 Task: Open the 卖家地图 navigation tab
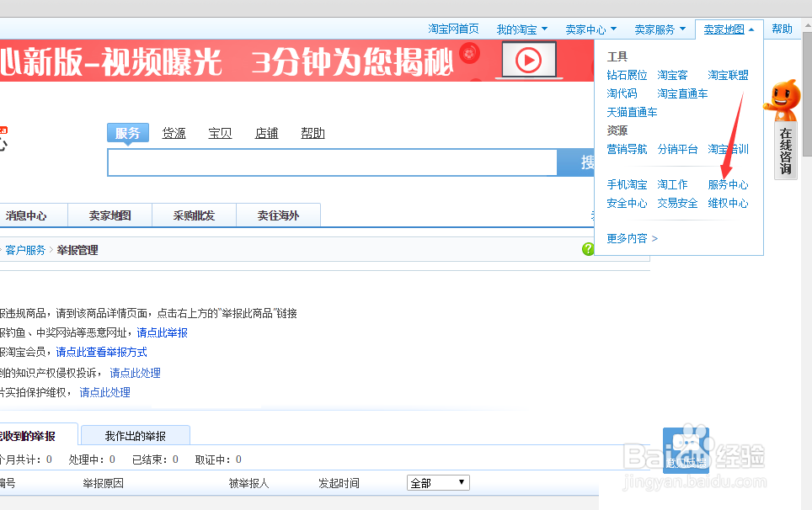click(110, 215)
